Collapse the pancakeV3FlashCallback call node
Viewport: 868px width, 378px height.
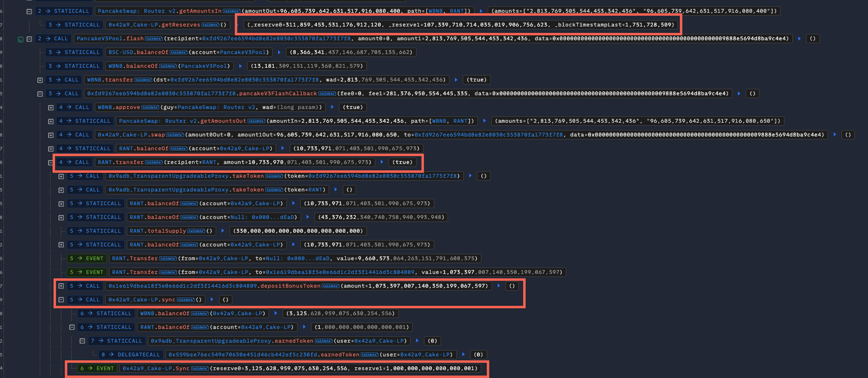(40, 94)
